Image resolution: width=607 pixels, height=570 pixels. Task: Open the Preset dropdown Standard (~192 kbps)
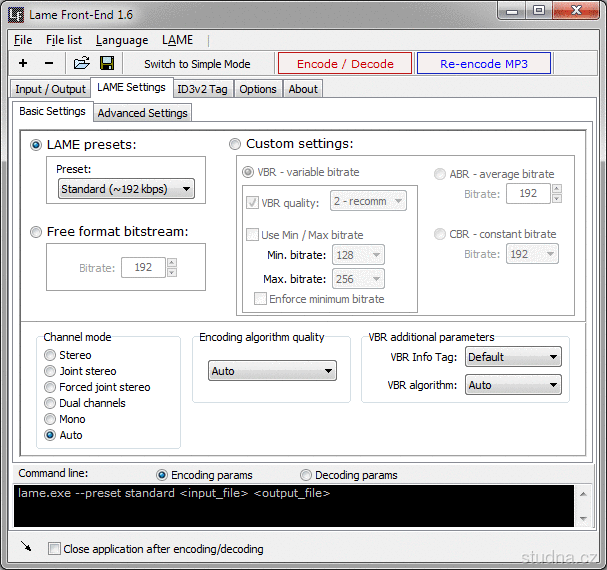[x=126, y=189]
